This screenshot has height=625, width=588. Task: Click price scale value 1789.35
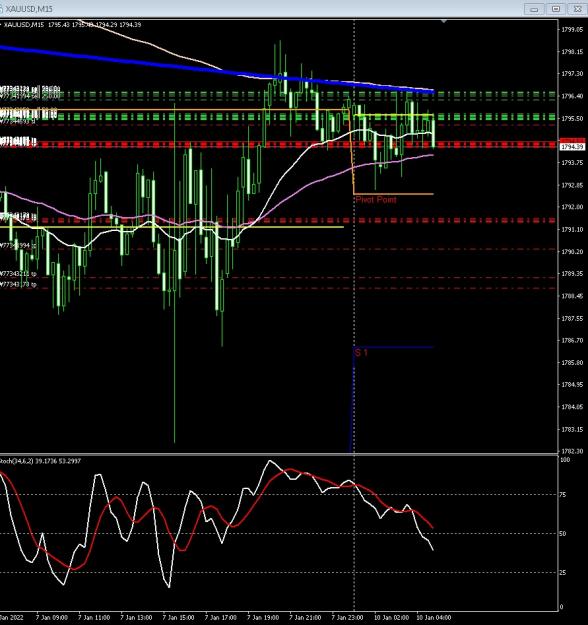572,274
